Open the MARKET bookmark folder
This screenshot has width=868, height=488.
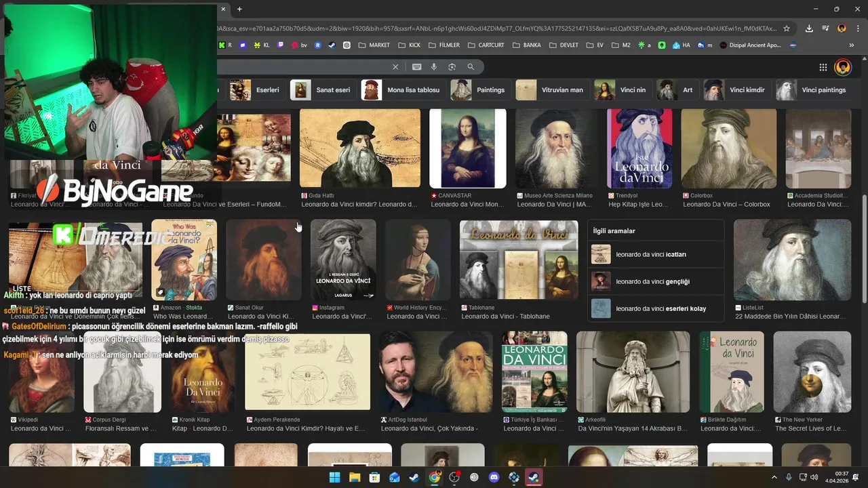point(374,45)
